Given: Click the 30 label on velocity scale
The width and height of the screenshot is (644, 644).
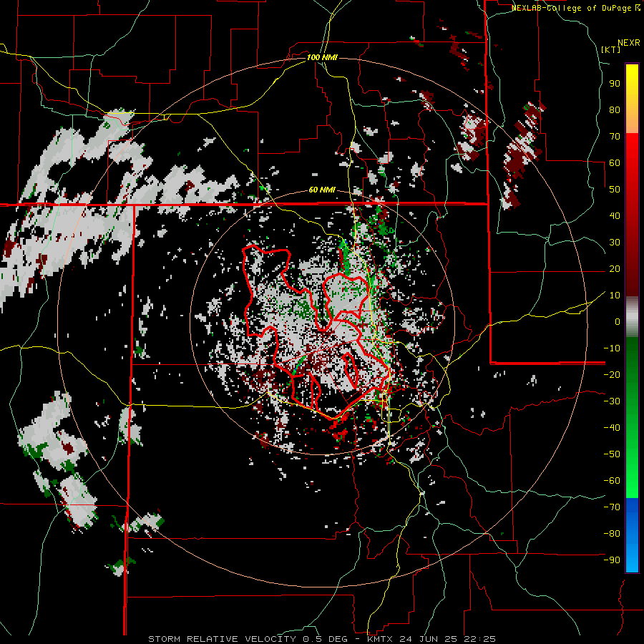Looking at the screenshot, I should click(615, 243).
